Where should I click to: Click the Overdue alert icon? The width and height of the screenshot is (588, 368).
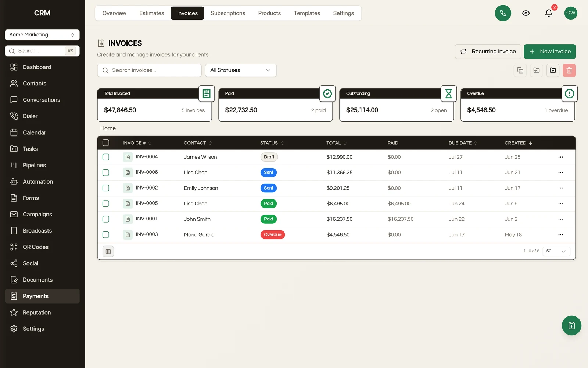click(570, 93)
